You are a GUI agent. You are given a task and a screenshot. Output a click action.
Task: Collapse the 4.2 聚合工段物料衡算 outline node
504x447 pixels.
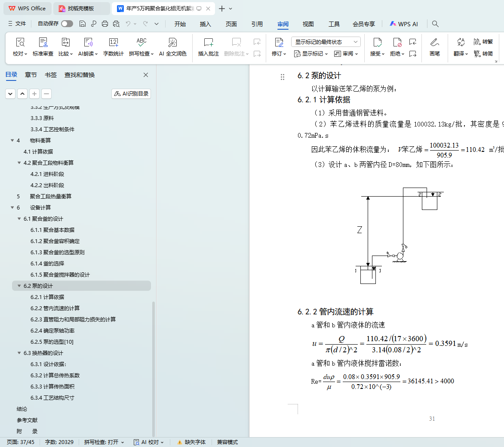pyautogui.click(x=19, y=163)
